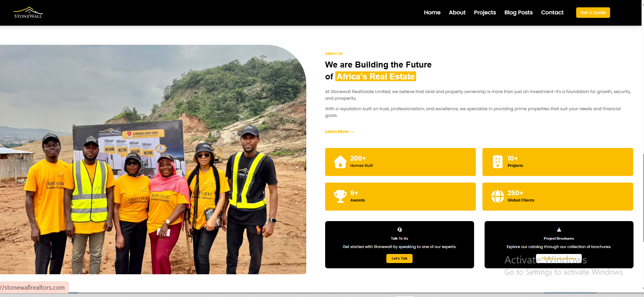Image resolution: width=644 pixels, height=297 pixels.
Task: Click the globe icon beside 250+ Global Clients
Action: click(x=498, y=196)
